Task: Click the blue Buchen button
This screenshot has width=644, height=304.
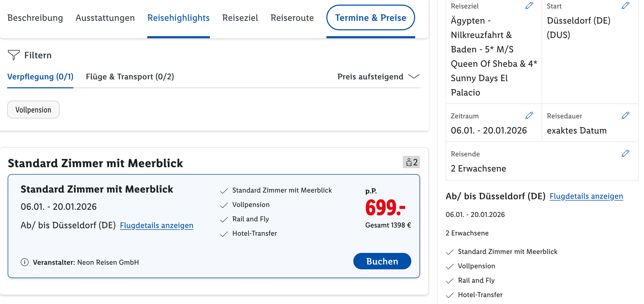Action: pos(382,261)
